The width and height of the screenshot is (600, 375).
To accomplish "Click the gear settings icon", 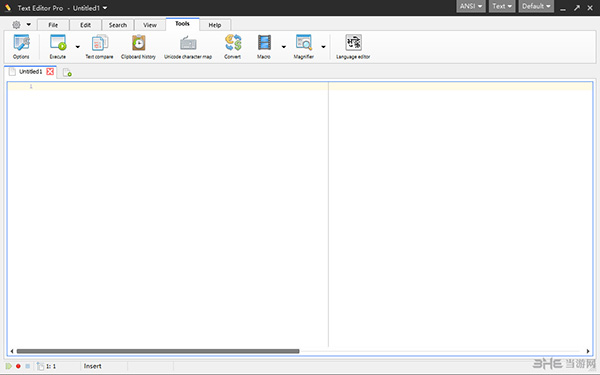I will (16, 25).
